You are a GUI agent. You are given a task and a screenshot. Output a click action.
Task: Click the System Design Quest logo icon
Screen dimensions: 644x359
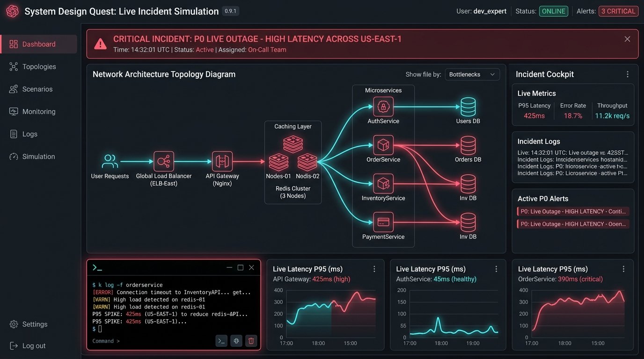(x=12, y=11)
